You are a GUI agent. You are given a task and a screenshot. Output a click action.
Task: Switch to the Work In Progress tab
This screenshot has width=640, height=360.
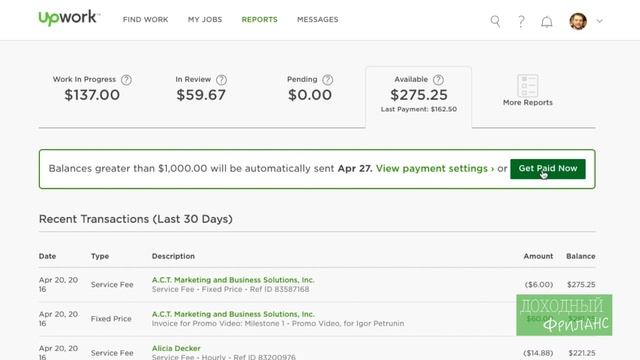coord(92,89)
